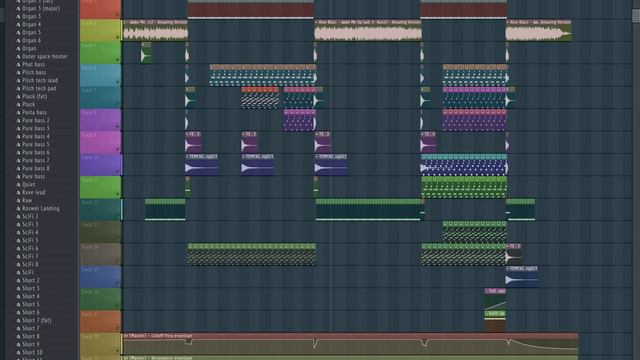Select the SciFi 5 preset
This screenshot has width=640, height=360.
pos(30,240)
